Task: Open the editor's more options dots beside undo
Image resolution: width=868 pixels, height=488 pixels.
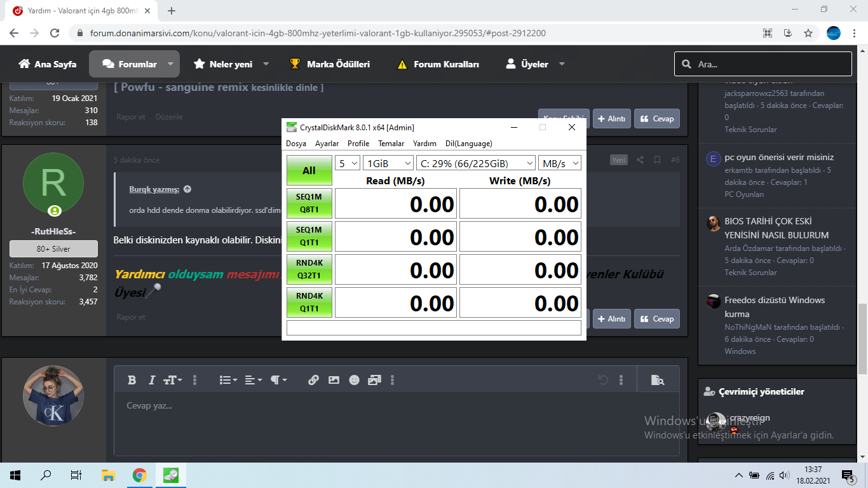Action: 621,380
